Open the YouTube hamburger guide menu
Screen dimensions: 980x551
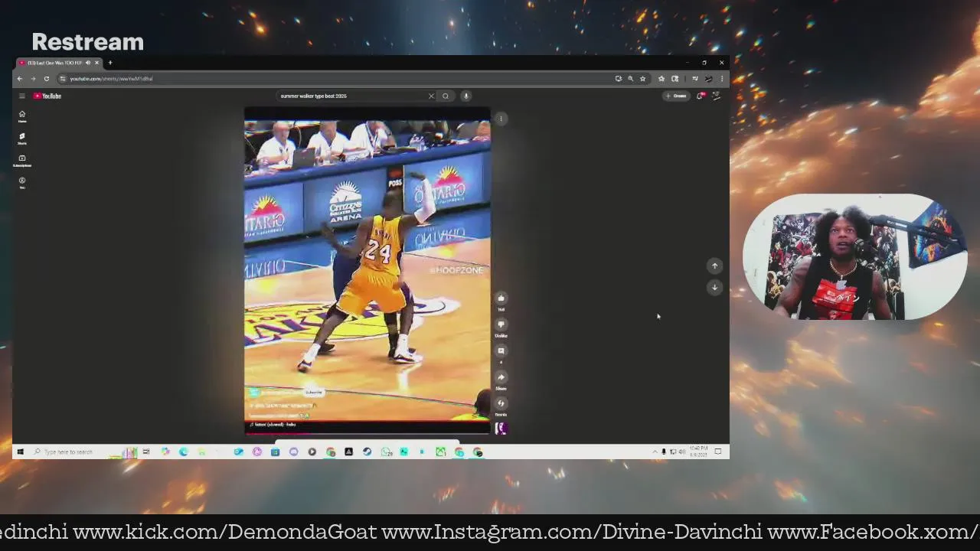click(x=22, y=96)
